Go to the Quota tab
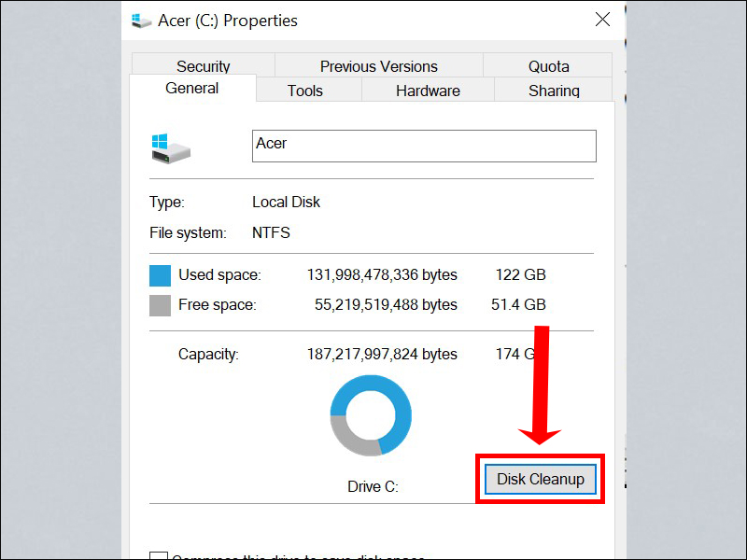This screenshot has height=560, width=747. pos(548,66)
